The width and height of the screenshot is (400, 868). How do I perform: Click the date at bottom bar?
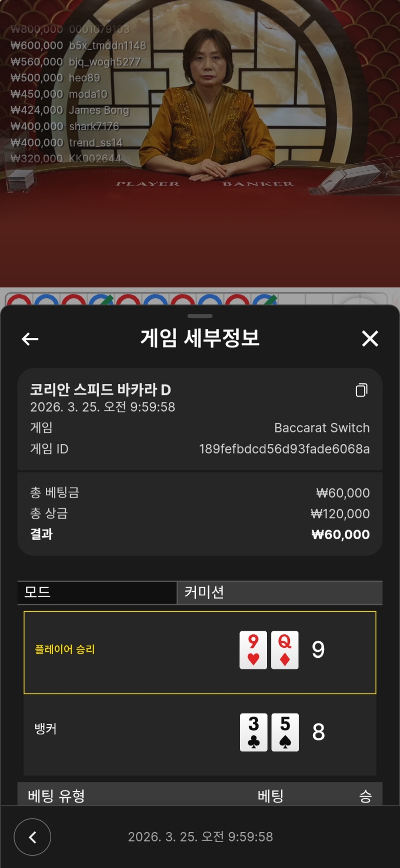click(200, 836)
